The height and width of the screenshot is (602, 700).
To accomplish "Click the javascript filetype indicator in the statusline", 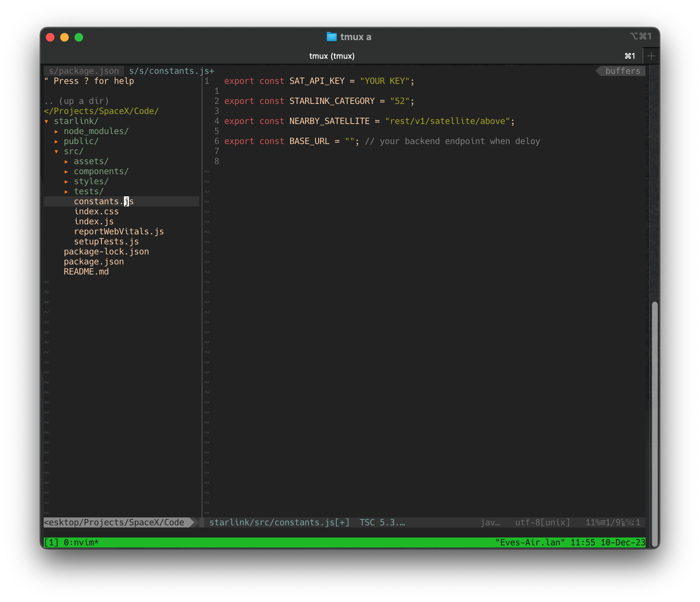I will pyautogui.click(x=490, y=522).
